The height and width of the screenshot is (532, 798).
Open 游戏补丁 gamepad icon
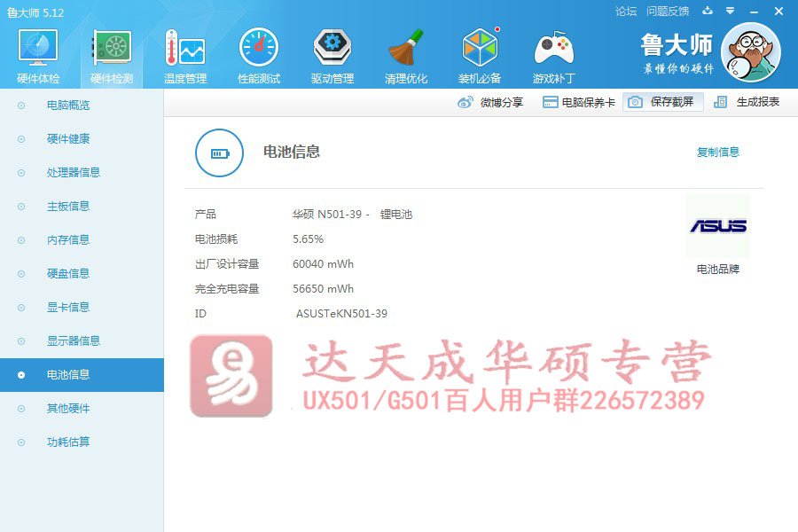pyautogui.click(x=553, y=48)
